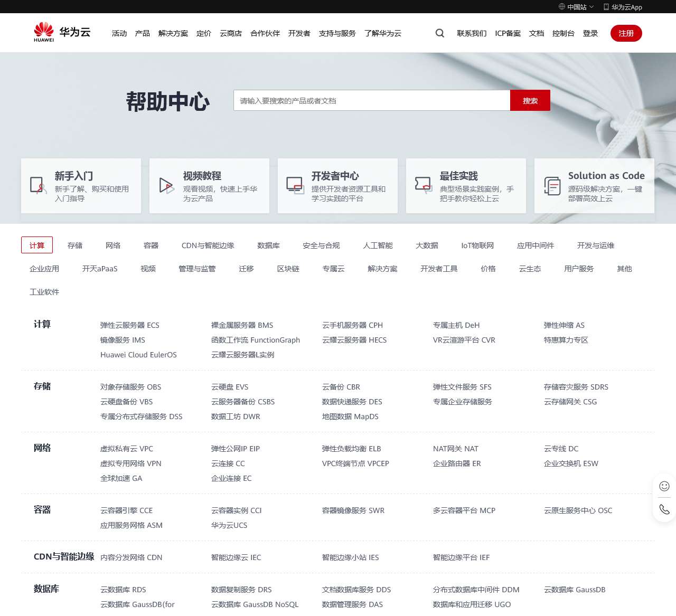Viewport: 676px width, 616px height.
Task: Click the 登录 link
Action: [590, 33]
